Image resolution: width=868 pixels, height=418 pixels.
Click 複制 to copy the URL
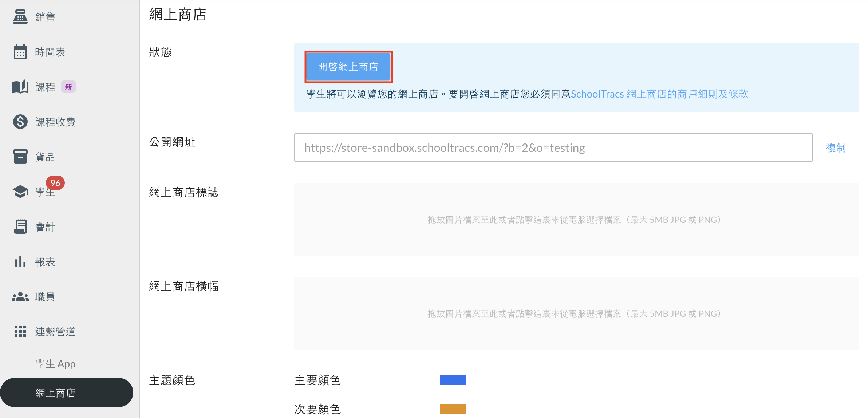pos(836,148)
